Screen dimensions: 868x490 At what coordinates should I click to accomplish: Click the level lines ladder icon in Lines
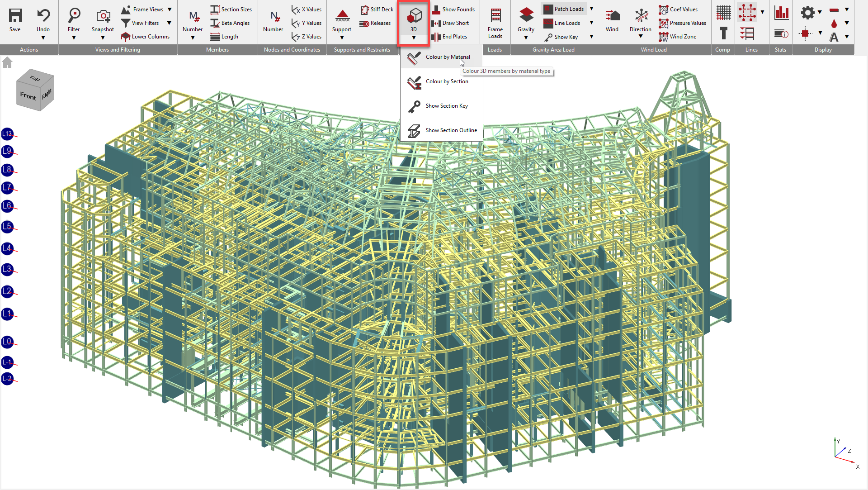pos(747,33)
